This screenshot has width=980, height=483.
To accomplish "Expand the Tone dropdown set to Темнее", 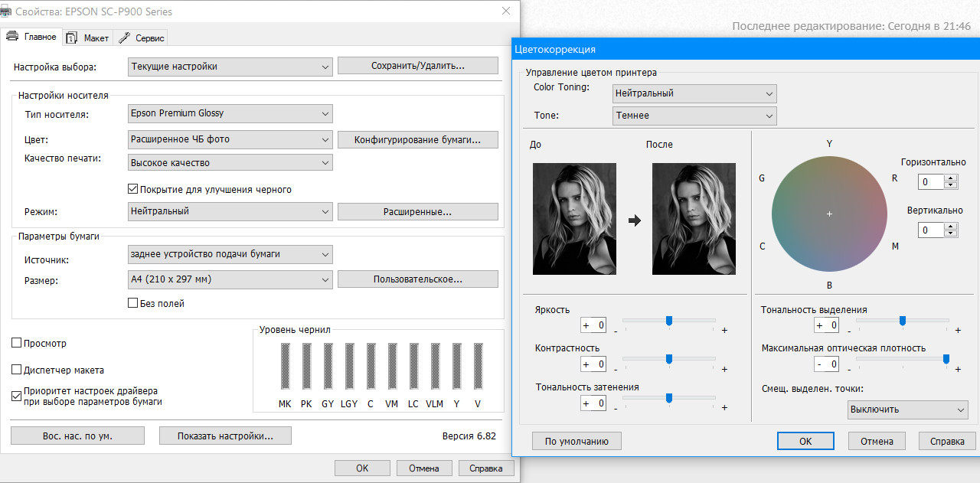I will (x=694, y=116).
